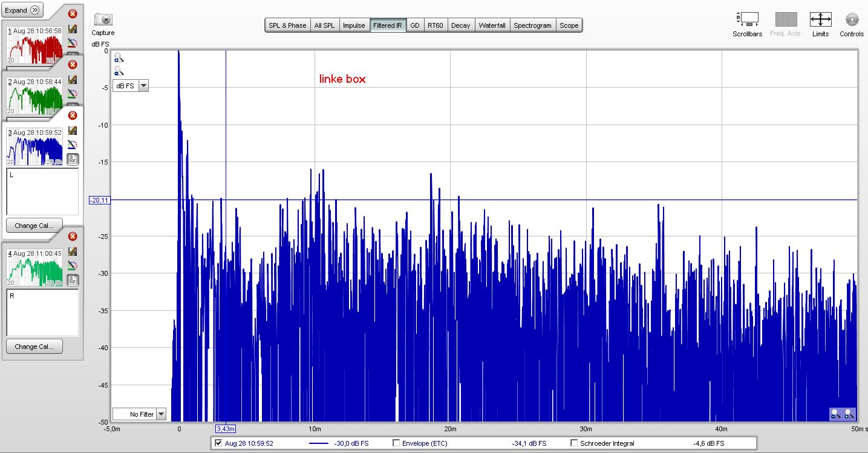Viewport: 868px width, 453px height.
Task: Toggle notes icon for measurement 3
Action: [73, 160]
